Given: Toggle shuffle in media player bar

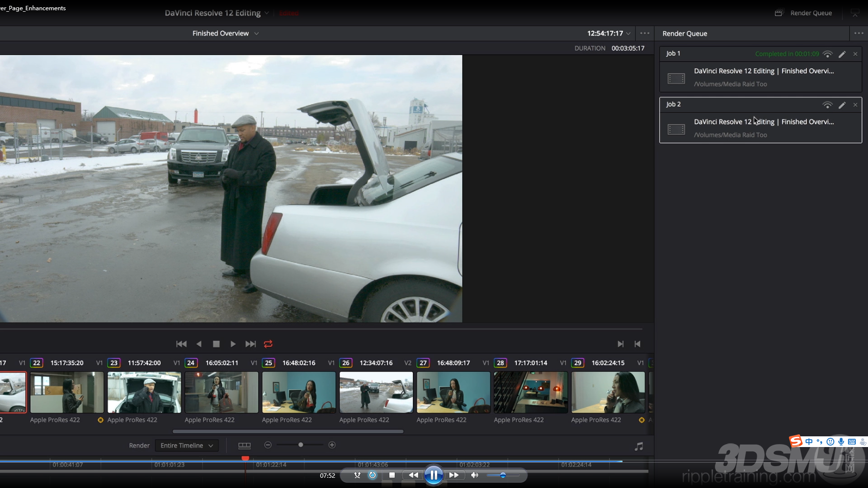Looking at the screenshot, I should (x=357, y=475).
